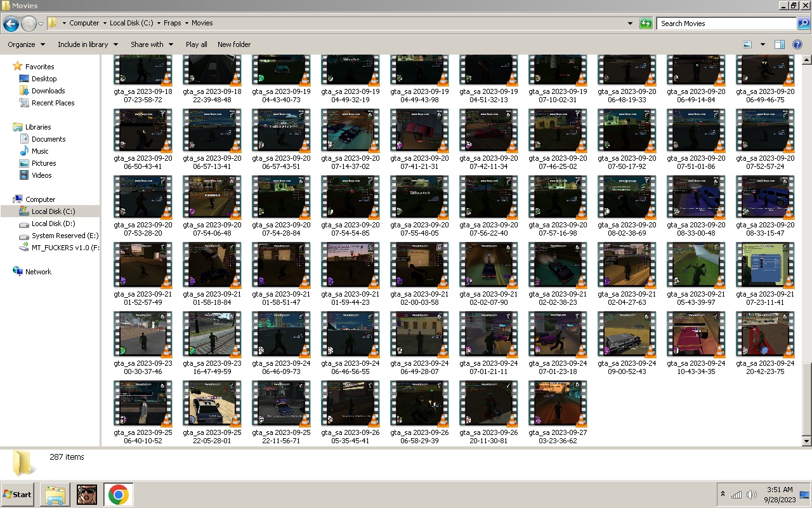Select video gta_sa 2023-09-20 08-33-15-47
The image size is (812, 508).
[x=765, y=206]
